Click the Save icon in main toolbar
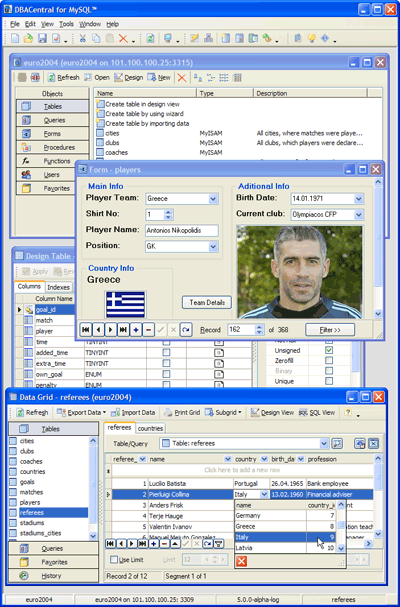The width and height of the screenshot is (400, 607). click(x=42, y=38)
